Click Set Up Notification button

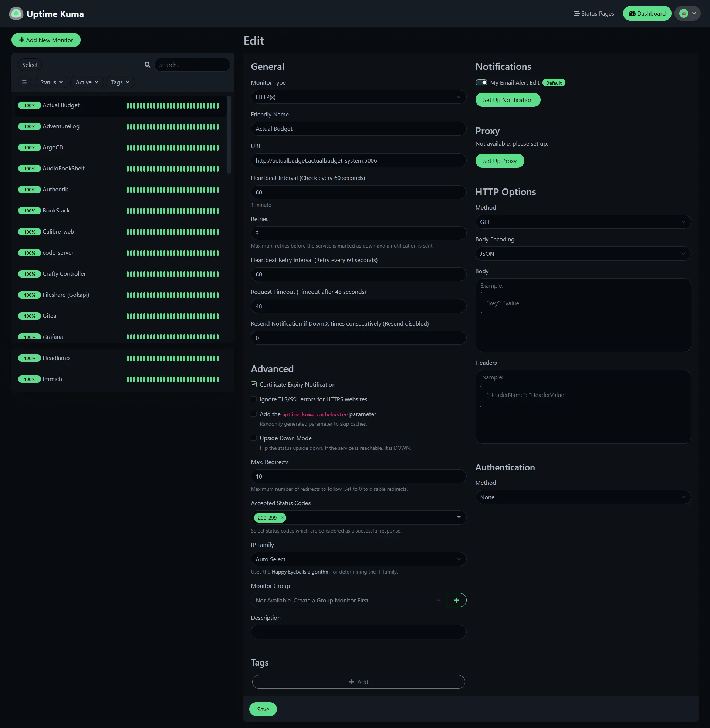click(507, 100)
